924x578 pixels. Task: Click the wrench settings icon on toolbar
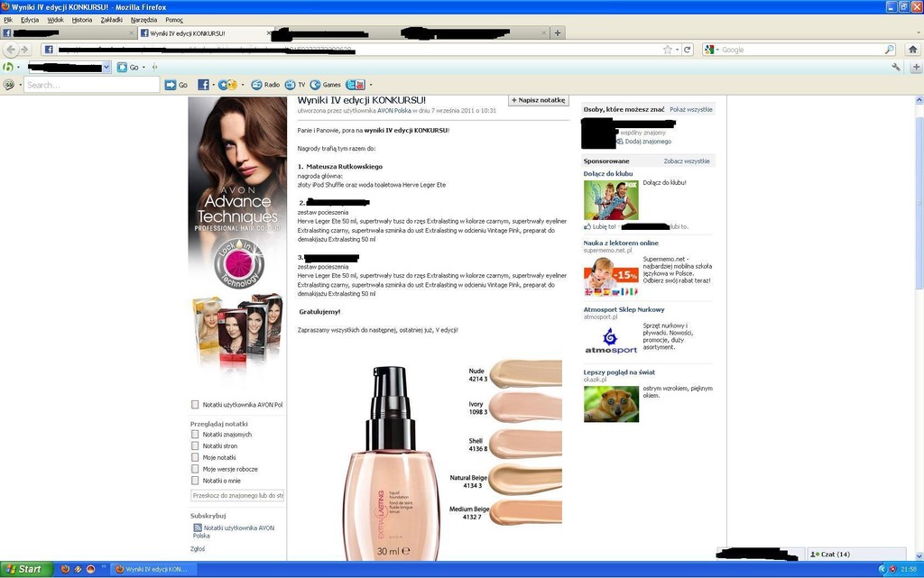tap(896, 67)
